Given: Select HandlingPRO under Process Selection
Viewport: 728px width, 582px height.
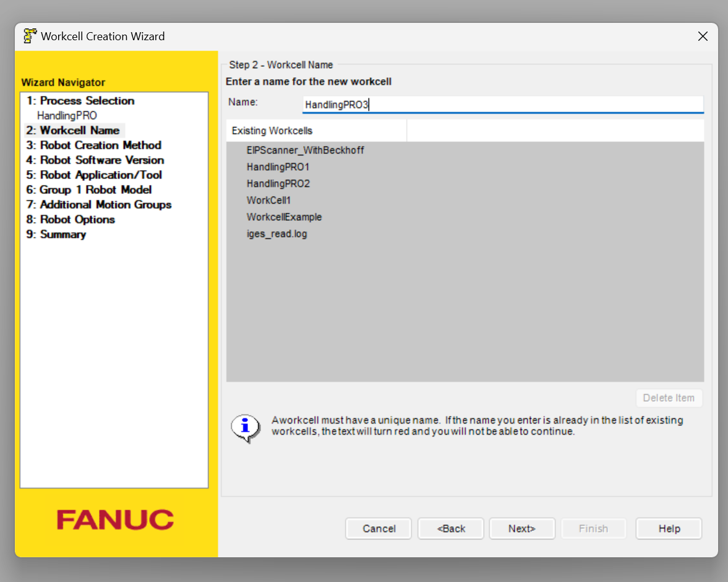Looking at the screenshot, I should click(67, 116).
